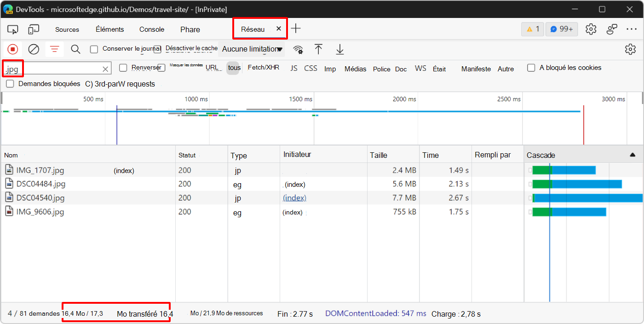
Task: Open the Phare tab
Action: point(190,29)
